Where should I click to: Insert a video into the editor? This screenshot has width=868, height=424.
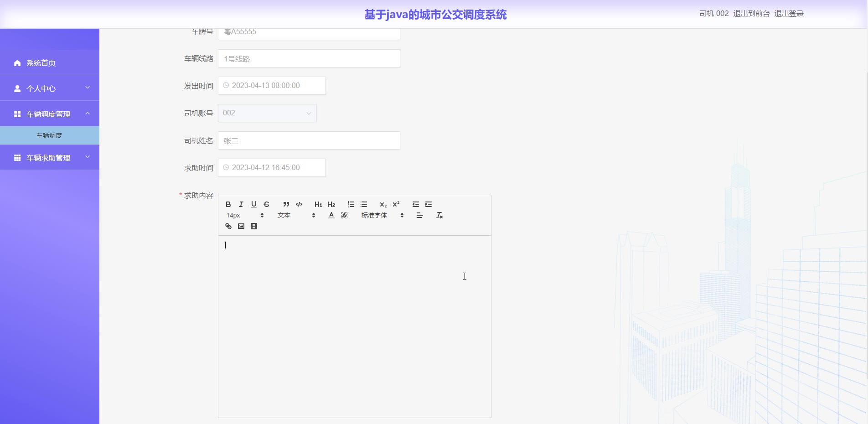point(254,226)
